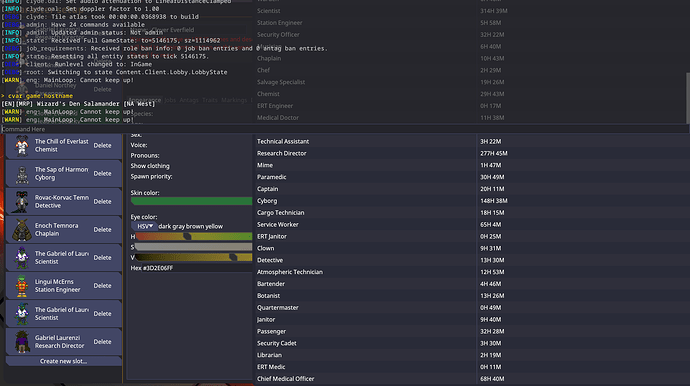
Task: Delete the Rovac-Korvac Temn detective slot
Action: [102, 202]
